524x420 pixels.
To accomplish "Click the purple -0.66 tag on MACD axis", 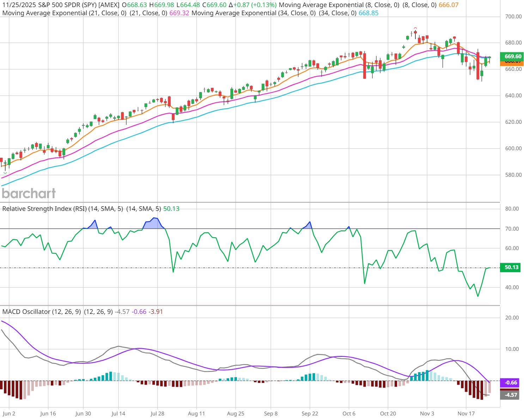I will 510,383.
